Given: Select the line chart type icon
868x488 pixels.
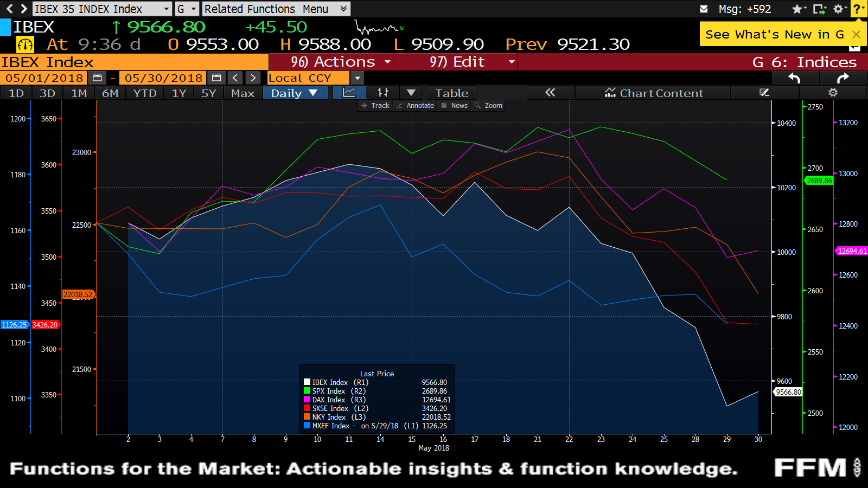Looking at the screenshot, I should (349, 93).
